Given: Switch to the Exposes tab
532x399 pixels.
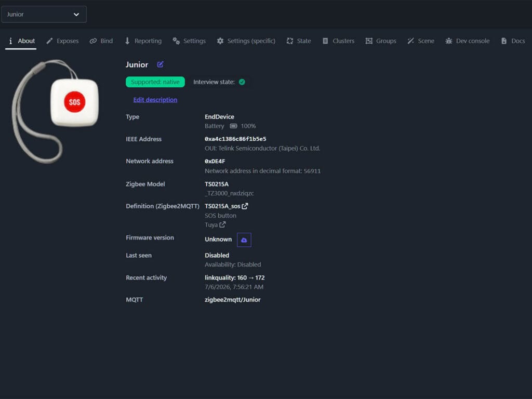Looking at the screenshot, I should (62, 41).
